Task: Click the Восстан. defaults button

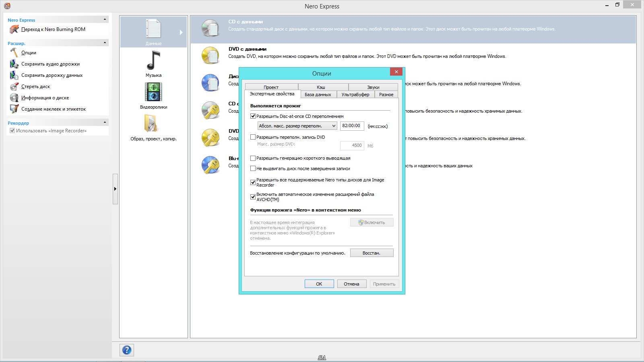Action: [372, 253]
